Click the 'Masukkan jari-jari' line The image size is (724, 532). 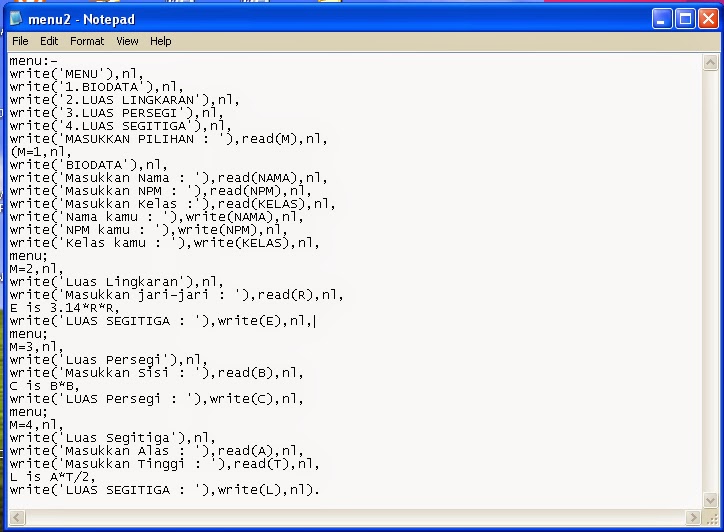(x=176, y=295)
